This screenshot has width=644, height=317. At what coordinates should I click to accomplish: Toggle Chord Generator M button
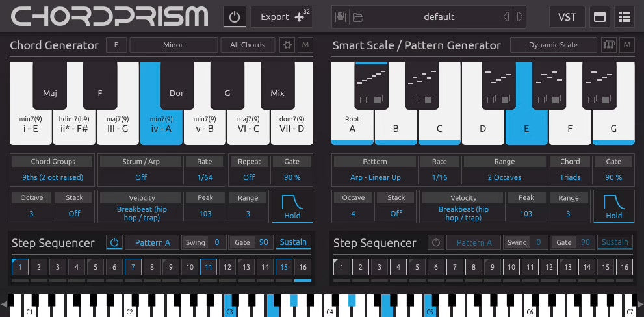click(305, 45)
